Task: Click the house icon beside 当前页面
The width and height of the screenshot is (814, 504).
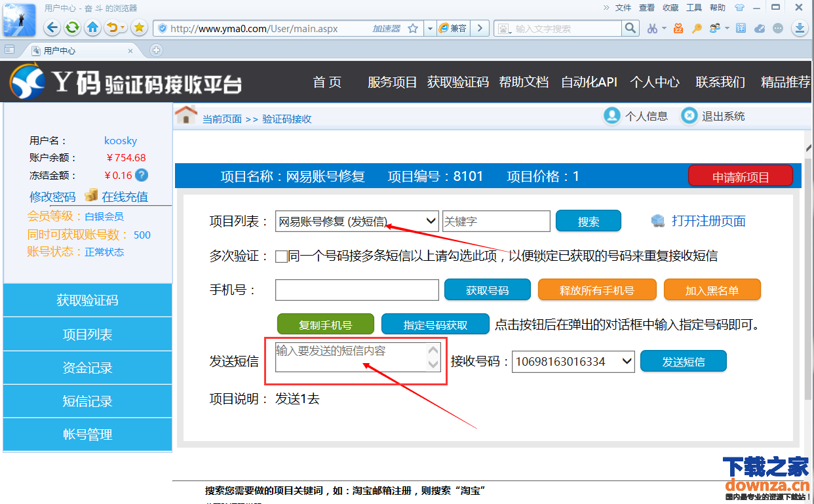Action: pyautogui.click(x=186, y=115)
